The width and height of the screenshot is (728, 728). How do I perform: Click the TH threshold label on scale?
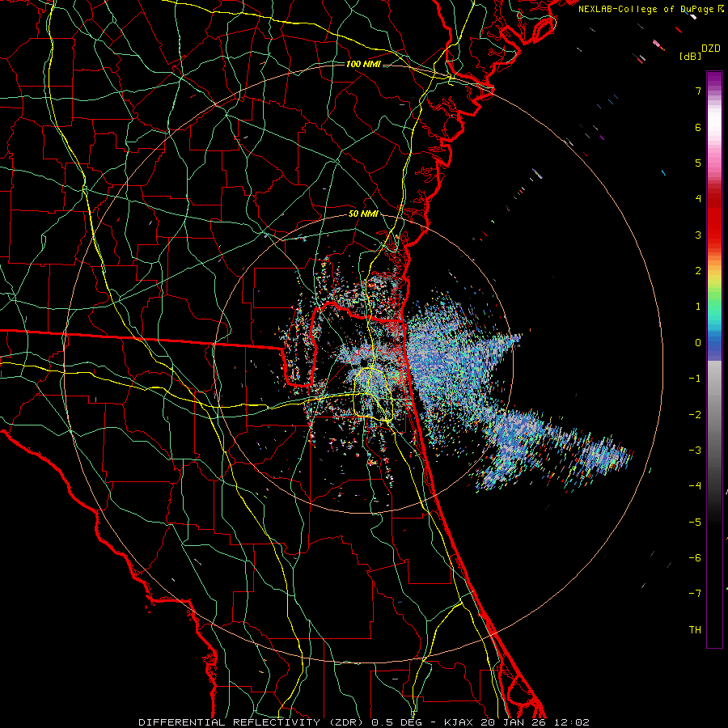tap(695, 630)
